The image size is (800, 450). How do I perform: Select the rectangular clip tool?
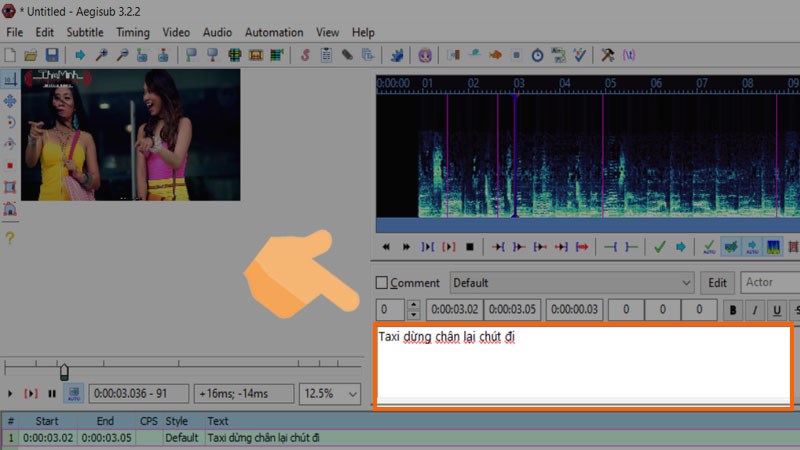coord(10,187)
